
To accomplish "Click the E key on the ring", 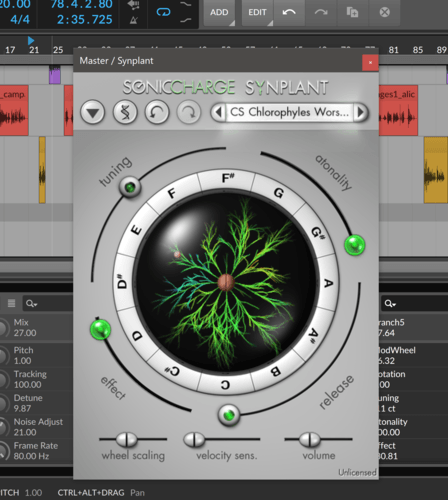I will click(137, 230).
